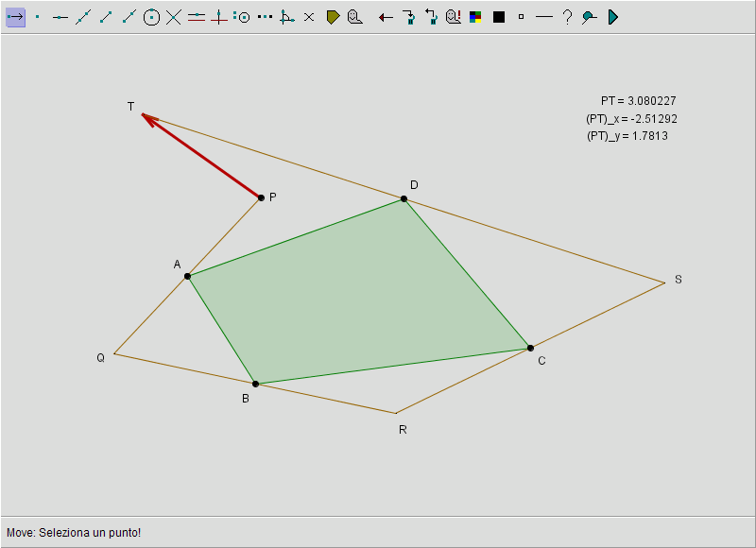Screen dimensions: 756x548
Task: Select the Point tool
Action: (38, 17)
